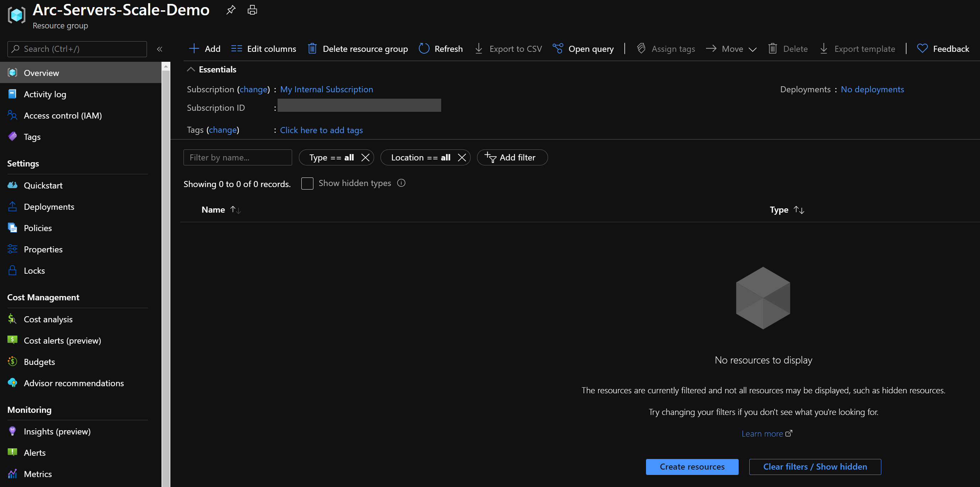Collapse the left sidebar menu
Image resolution: width=980 pixels, height=487 pixels.
coord(160,49)
